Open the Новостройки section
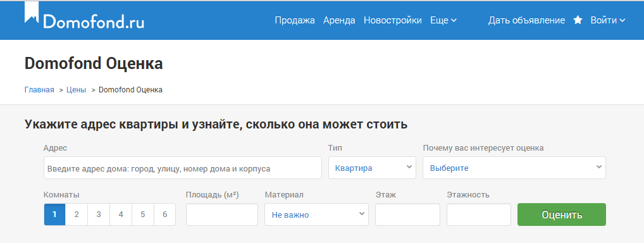This screenshot has height=243, width=644. point(393,20)
